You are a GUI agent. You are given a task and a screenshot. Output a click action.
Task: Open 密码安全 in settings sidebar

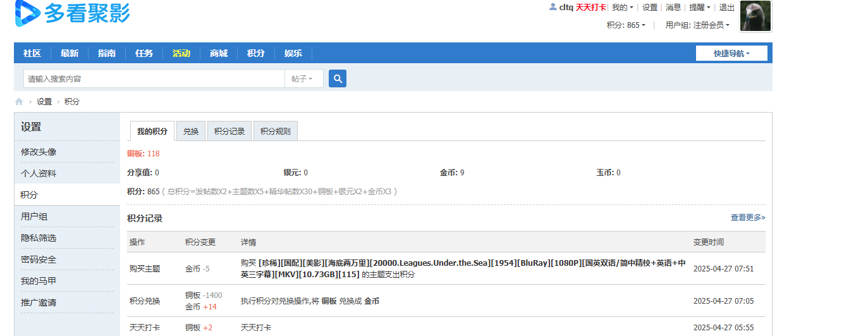pyautogui.click(x=39, y=259)
